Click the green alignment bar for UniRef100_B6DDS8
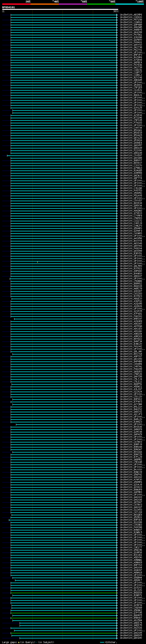Viewport: 146px width, 644px height. [64, 593]
